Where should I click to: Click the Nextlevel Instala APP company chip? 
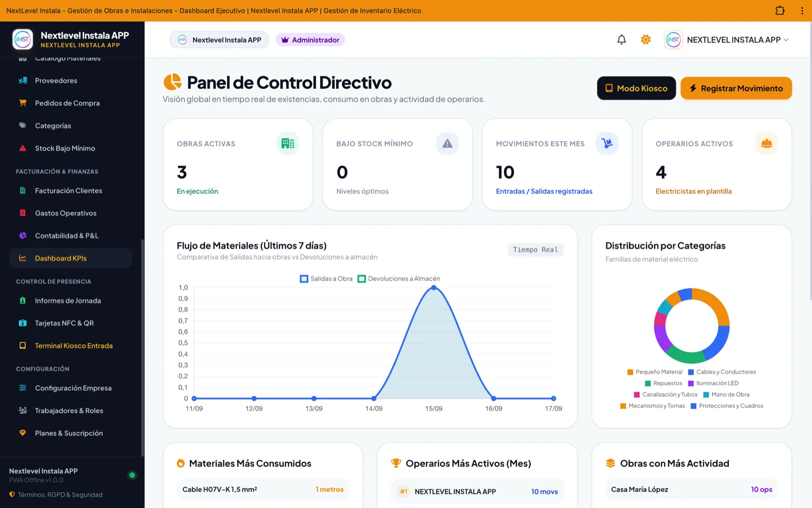219,40
